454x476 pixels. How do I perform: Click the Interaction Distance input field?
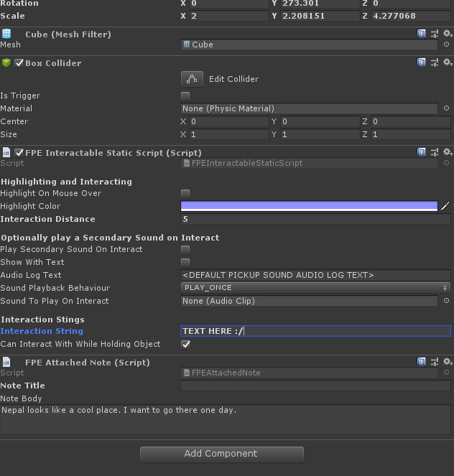[x=315, y=219]
